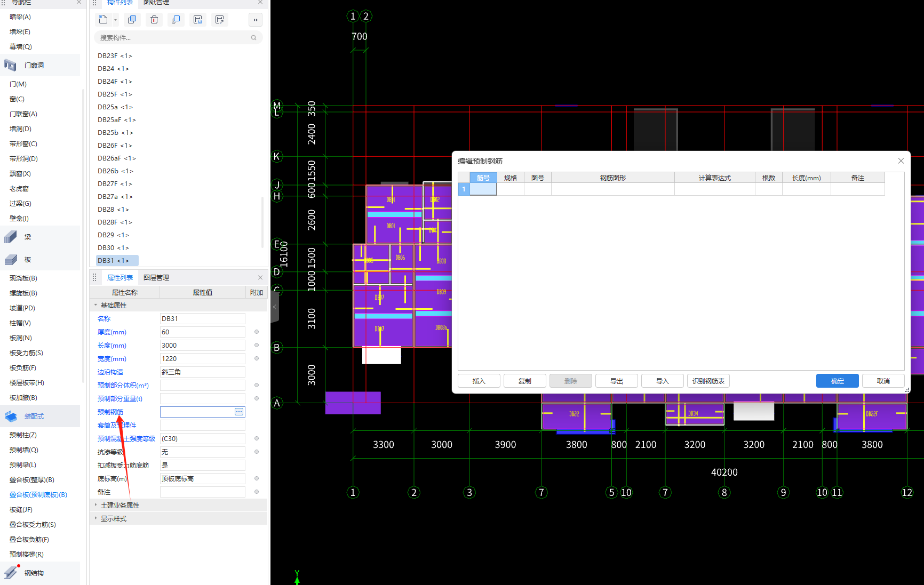
Task: Click the 计算表达式 column header
Action: pos(715,178)
